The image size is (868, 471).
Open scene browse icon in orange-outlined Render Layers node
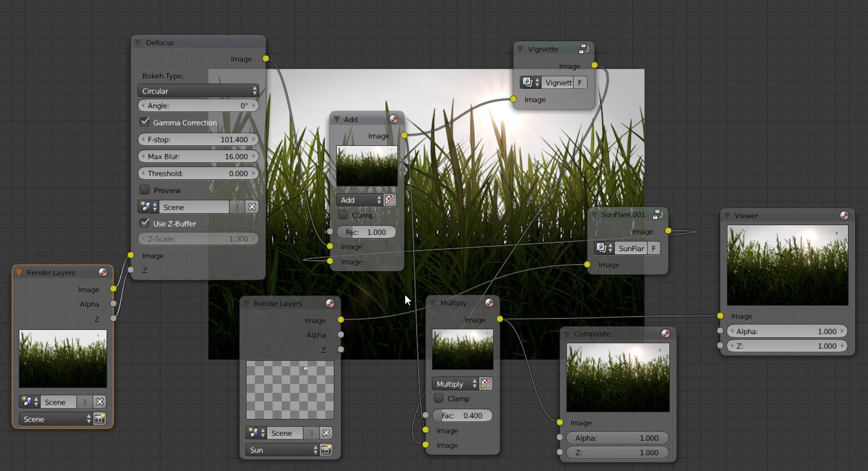pyautogui.click(x=30, y=402)
